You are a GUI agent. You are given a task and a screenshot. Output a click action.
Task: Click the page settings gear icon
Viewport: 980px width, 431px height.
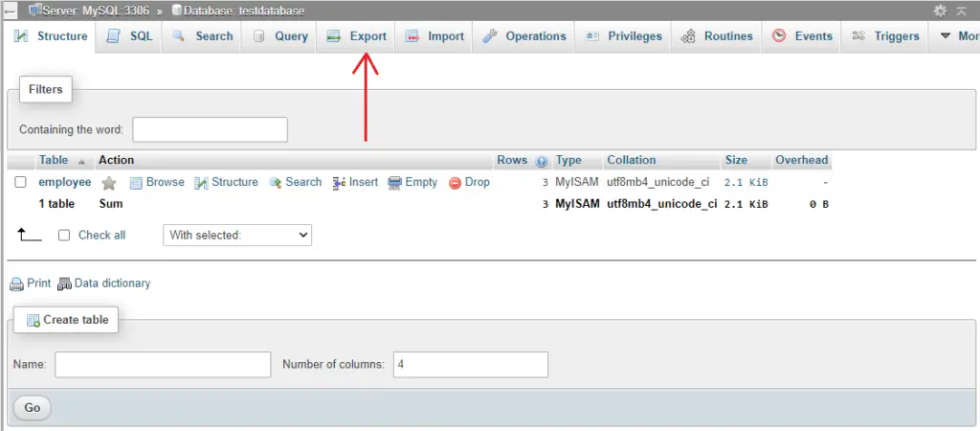(940, 11)
